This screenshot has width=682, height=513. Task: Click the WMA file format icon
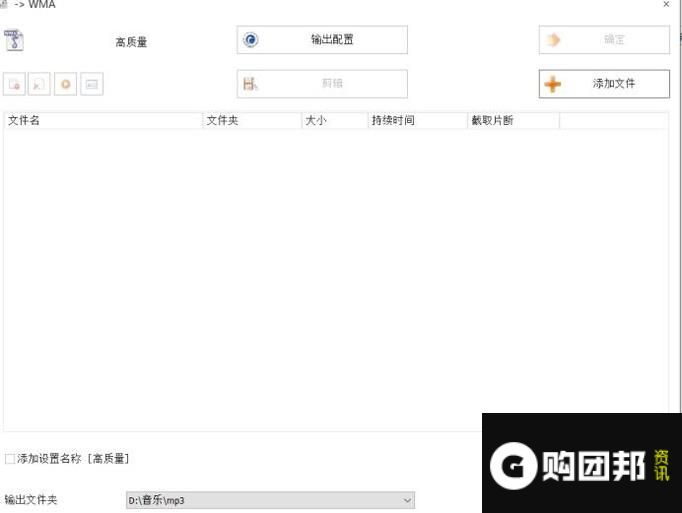14,40
